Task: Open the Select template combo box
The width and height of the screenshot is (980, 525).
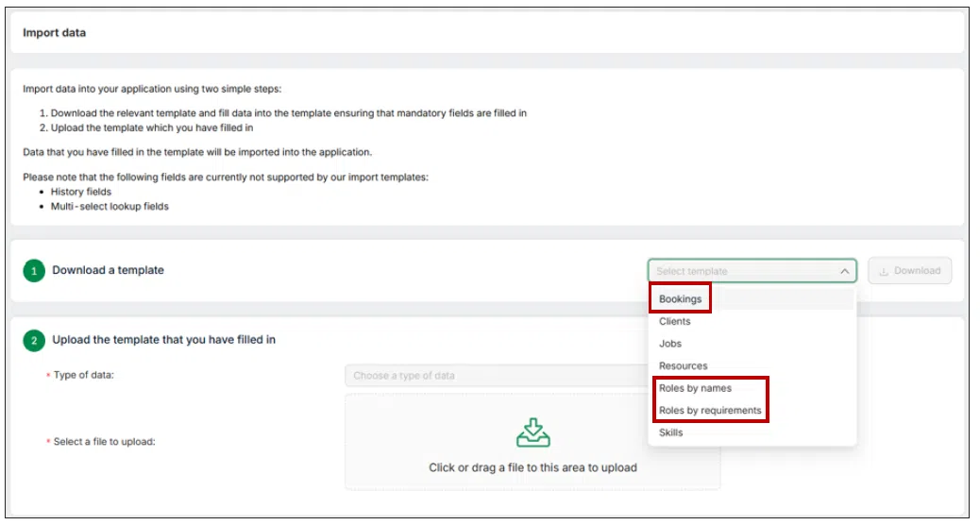Action: (x=752, y=271)
